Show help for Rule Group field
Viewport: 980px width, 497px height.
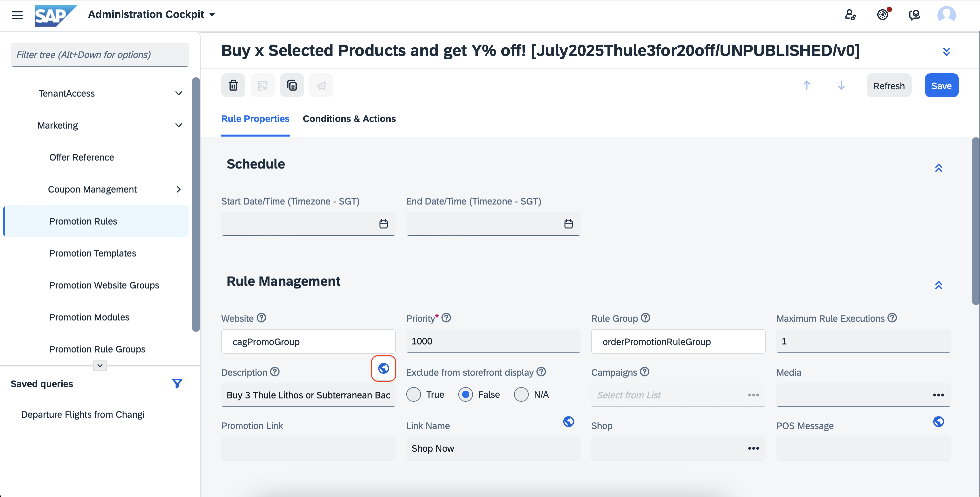[x=646, y=318]
